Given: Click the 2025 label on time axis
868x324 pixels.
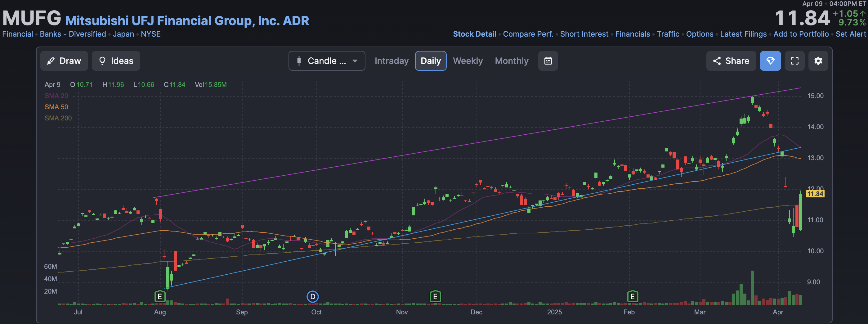Looking at the screenshot, I should (554, 312).
